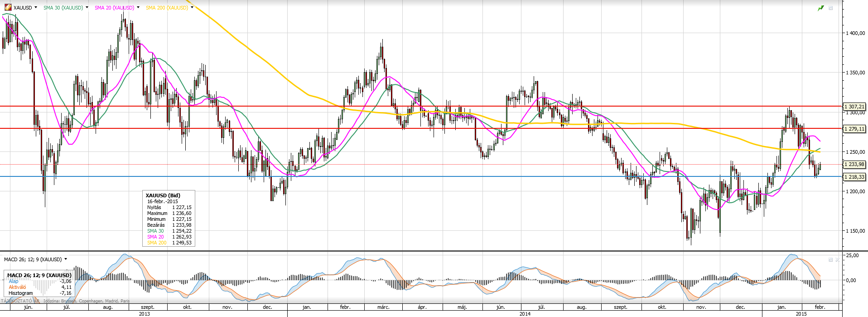Click the 1 233,98 current price label

(854, 164)
